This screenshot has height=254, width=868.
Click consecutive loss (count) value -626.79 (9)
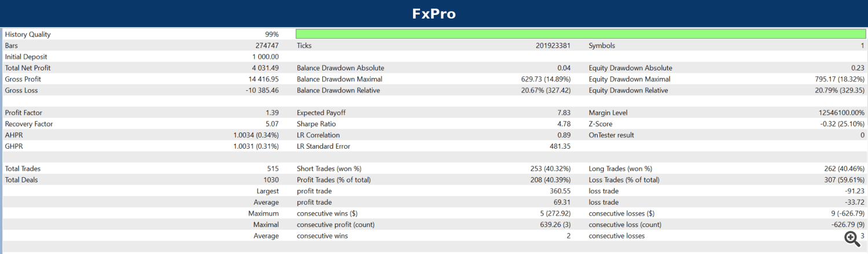pyautogui.click(x=847, y=224)
